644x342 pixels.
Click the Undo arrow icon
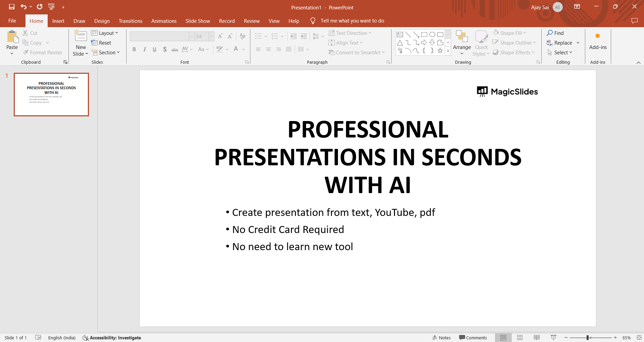pyautogui.click(x=23, y=7)
